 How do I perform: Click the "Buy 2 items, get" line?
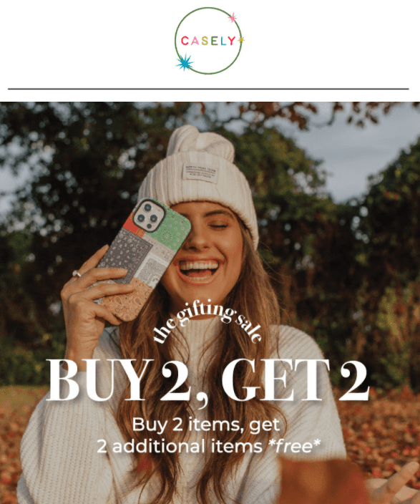(x=206, y=425)
